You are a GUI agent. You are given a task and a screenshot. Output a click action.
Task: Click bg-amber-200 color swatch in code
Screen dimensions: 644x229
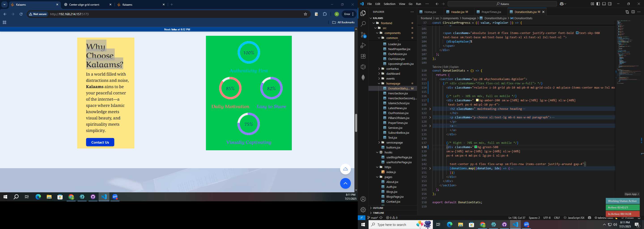click(477, 100)
